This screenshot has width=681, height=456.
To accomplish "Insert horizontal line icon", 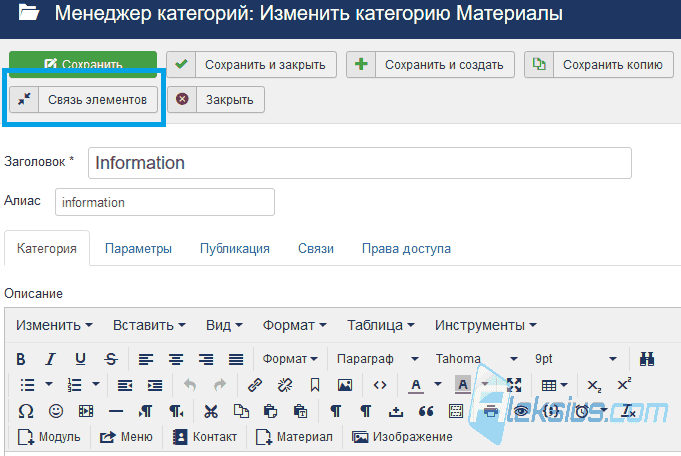I will pyautogui.click(x=116, y=411).
